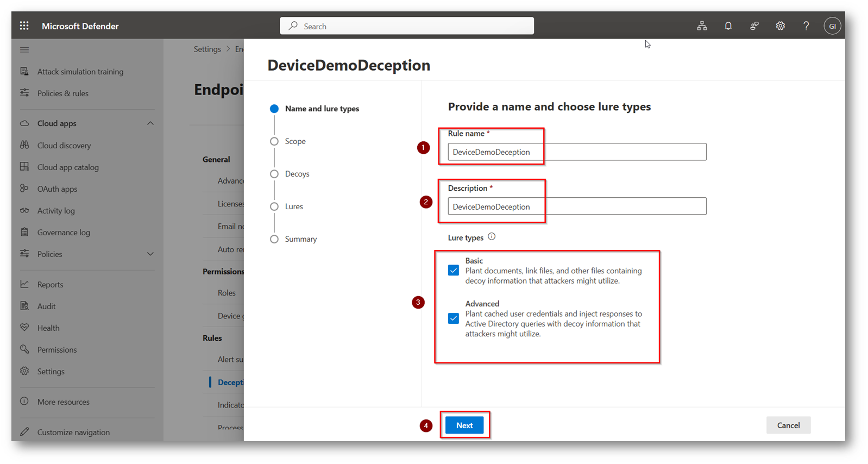Image resolution: width=868 pixels, height=464 pixels.
Task: Click the Attack simulation training icon
Action: (24, 71)
